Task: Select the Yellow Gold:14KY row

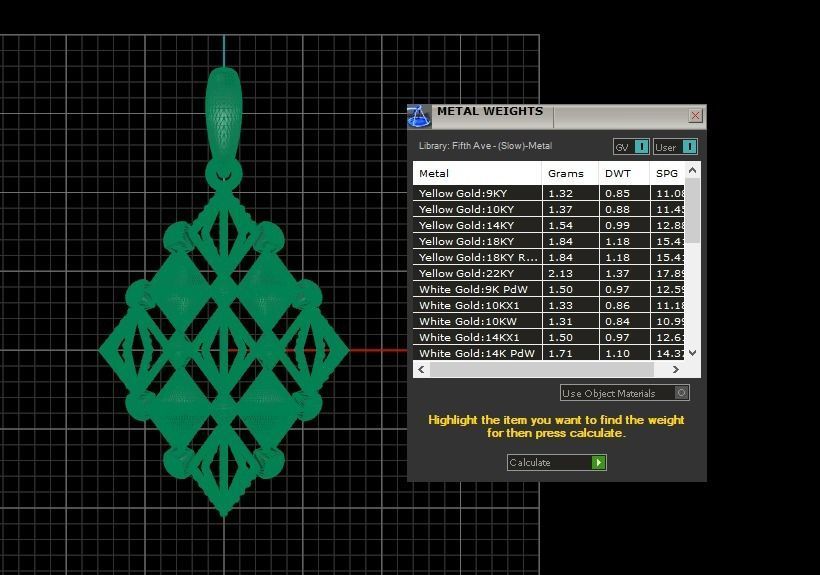Action: [x=549, y=225]
